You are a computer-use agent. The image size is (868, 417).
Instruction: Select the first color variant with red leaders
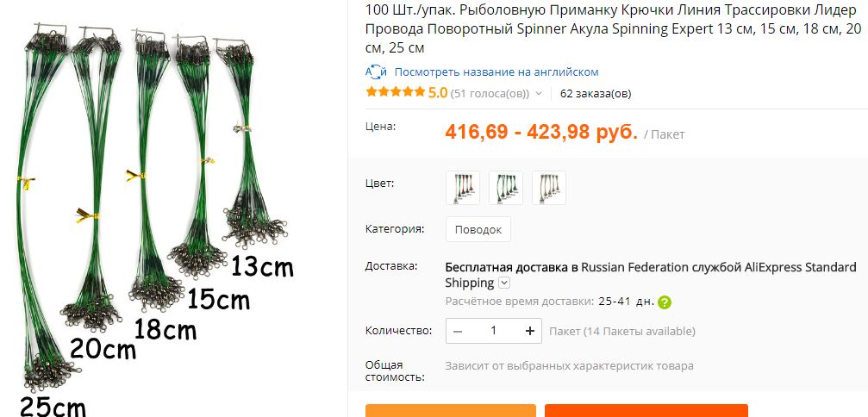(x=463, y=188)
